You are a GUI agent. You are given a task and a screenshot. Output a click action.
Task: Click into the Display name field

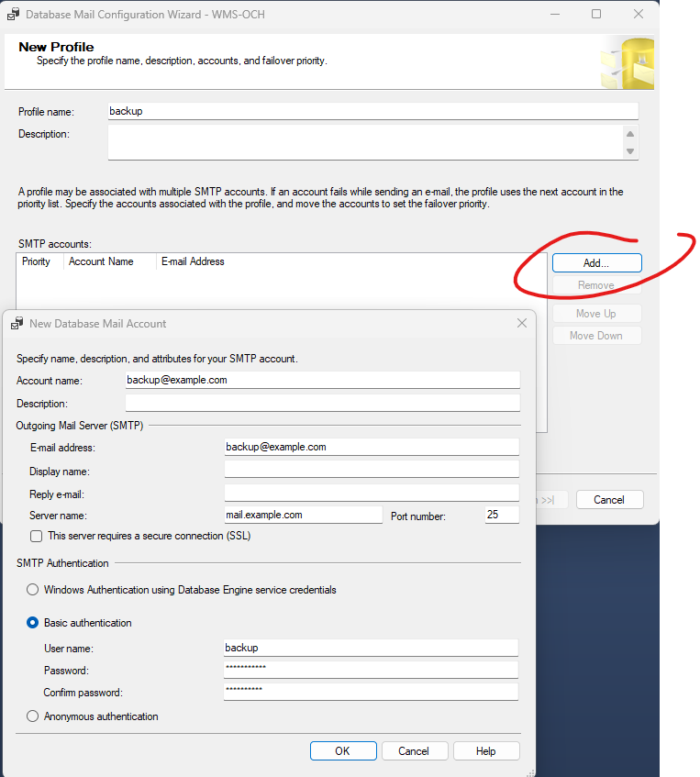[x=372, y=470]
